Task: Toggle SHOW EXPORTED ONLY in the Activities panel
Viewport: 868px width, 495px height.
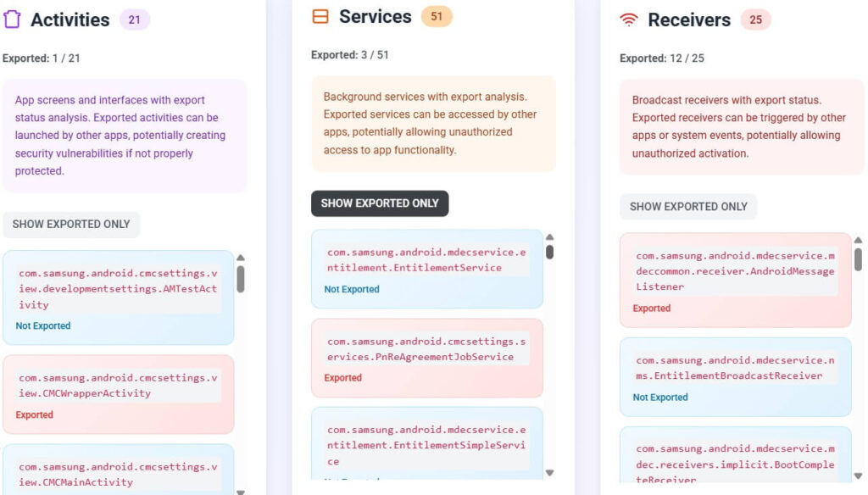Action: [x=71, y=224]
